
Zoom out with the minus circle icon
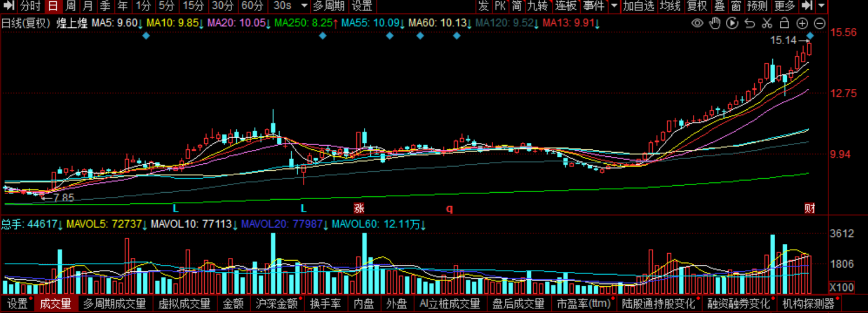coord(819,23)
